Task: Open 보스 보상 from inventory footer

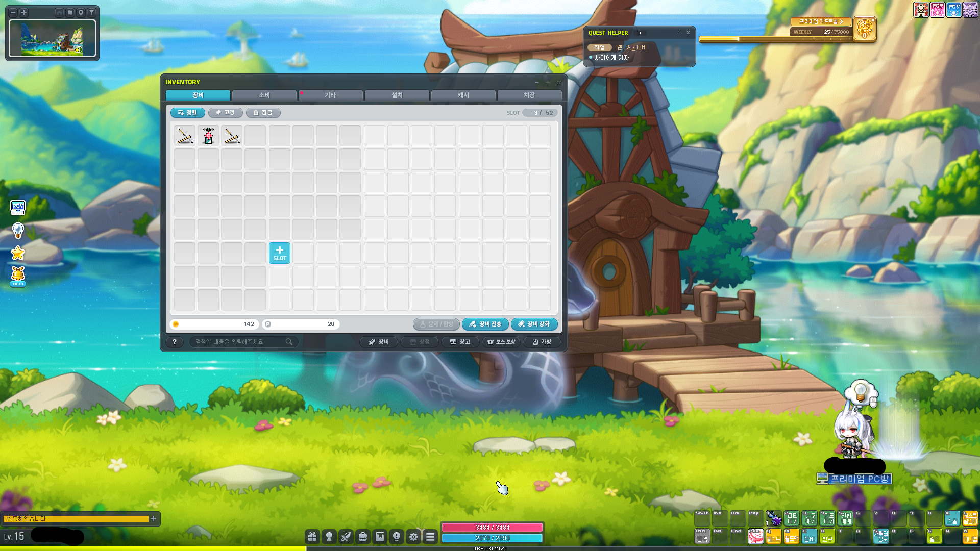Action: click(501, 342)
